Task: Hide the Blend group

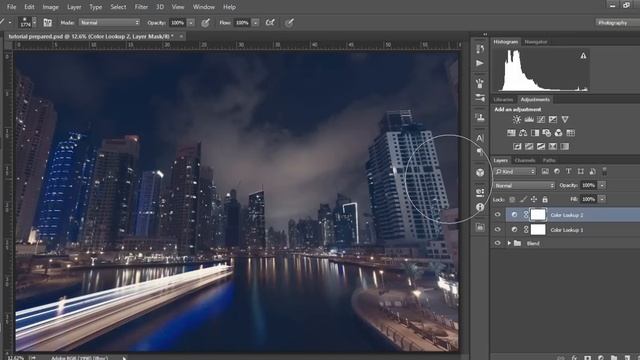Action: 498,243
